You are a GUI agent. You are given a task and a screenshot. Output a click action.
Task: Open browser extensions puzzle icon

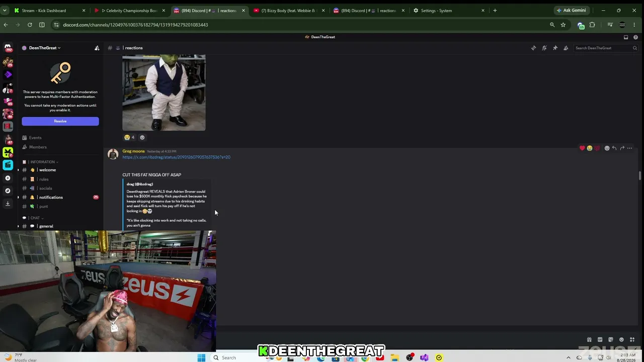592,25
